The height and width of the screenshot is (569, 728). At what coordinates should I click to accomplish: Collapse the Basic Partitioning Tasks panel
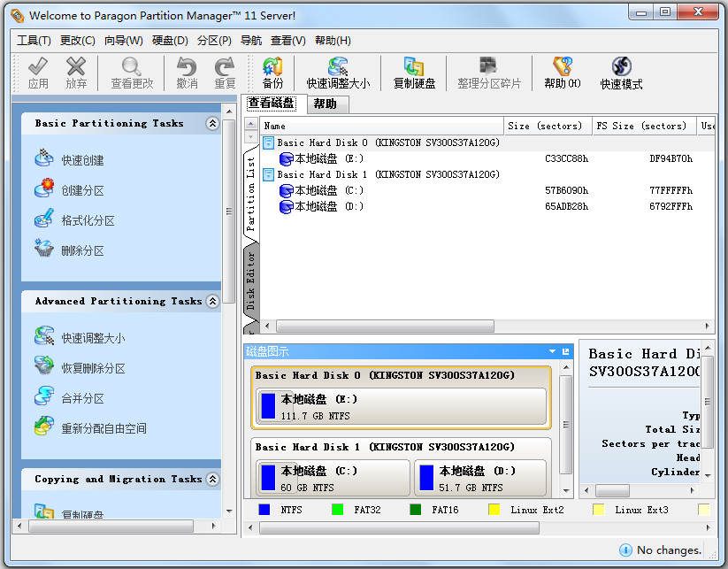click(212, 123)
